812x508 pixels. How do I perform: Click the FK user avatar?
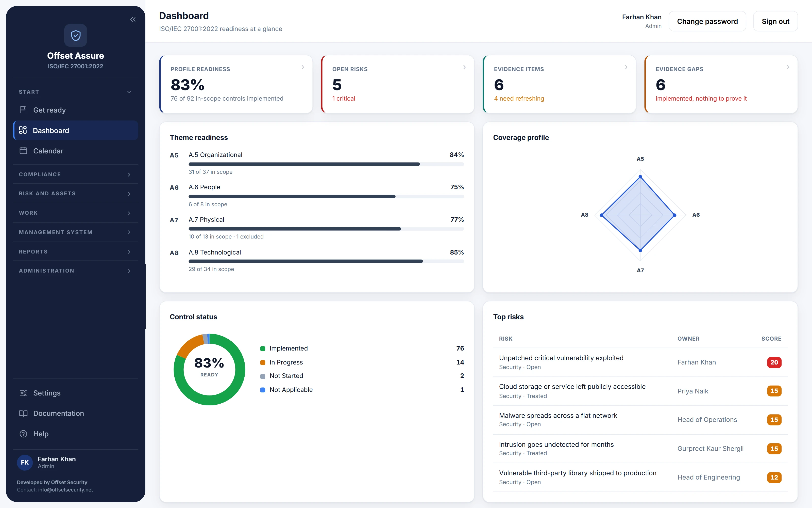pos(25,462)
